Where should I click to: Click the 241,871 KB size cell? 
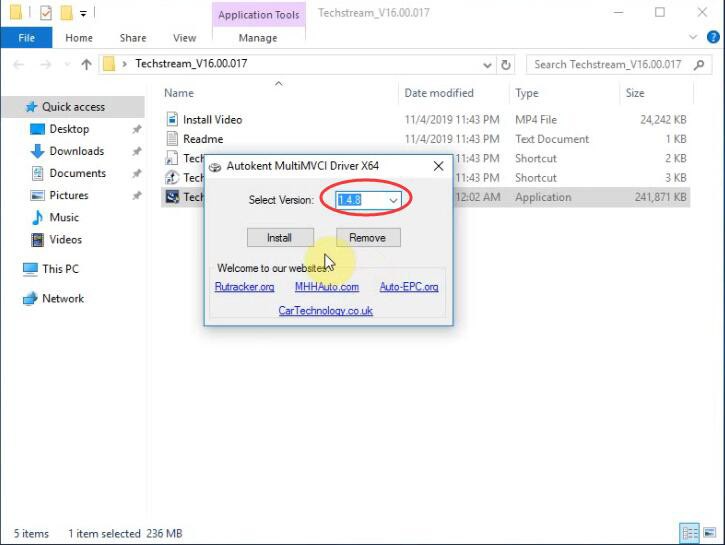[x=660, y=197]
